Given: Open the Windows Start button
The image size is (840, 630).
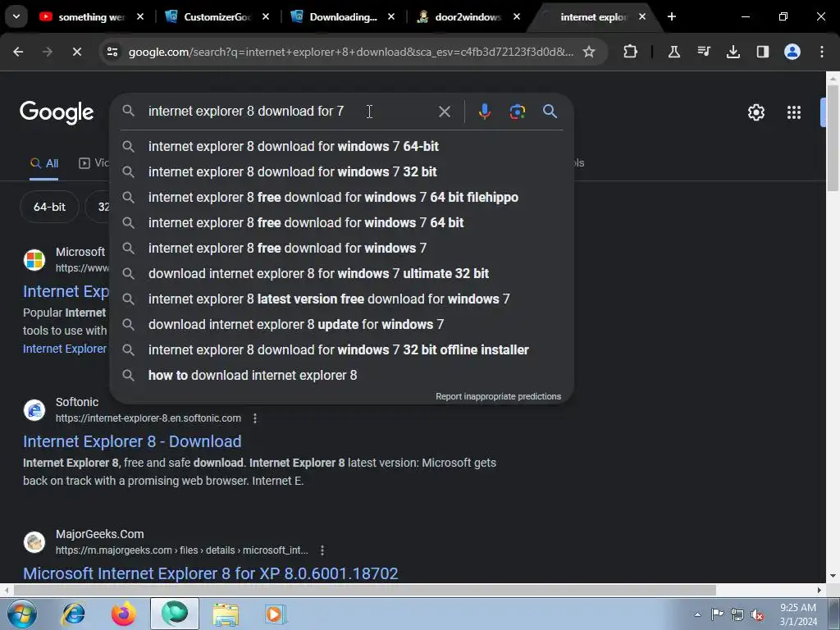Looking at the screenshot, I should [x=21, y=614].
